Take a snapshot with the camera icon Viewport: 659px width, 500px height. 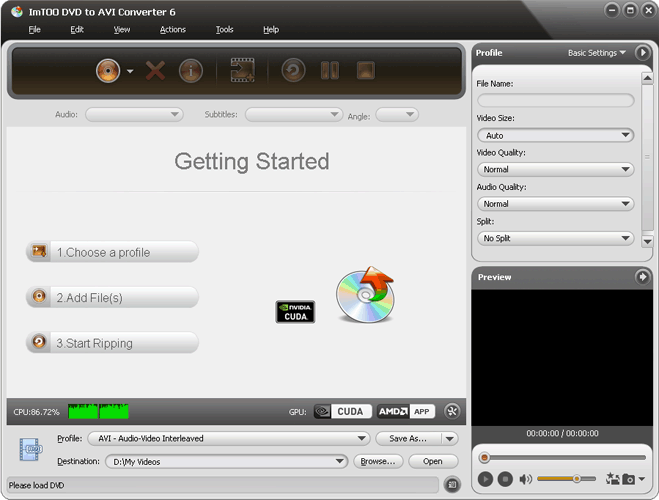(629, 480)
